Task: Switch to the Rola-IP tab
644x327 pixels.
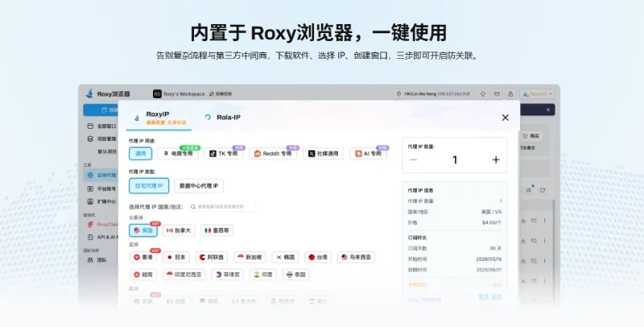Action: [x=222, y=118]
